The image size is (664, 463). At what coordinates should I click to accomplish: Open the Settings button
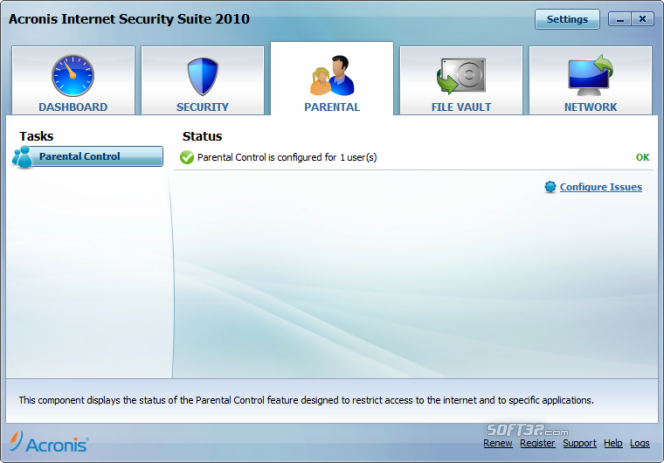(x=567, y=19)
